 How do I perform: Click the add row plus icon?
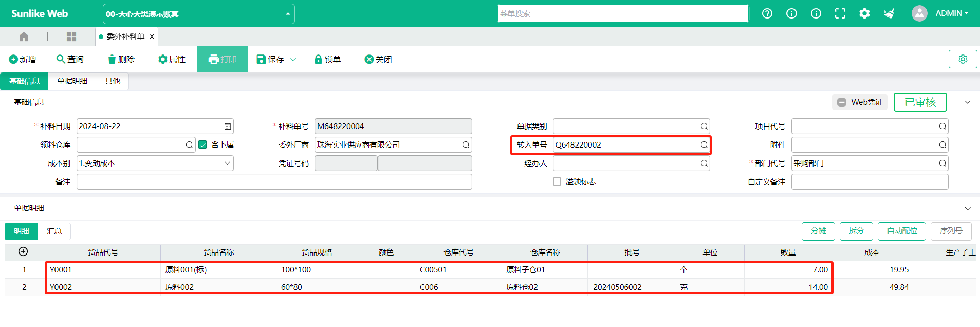click(23, 252)
